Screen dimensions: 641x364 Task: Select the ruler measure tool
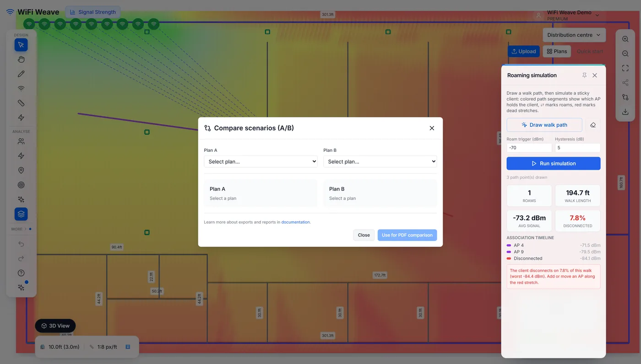pos(21,103)
